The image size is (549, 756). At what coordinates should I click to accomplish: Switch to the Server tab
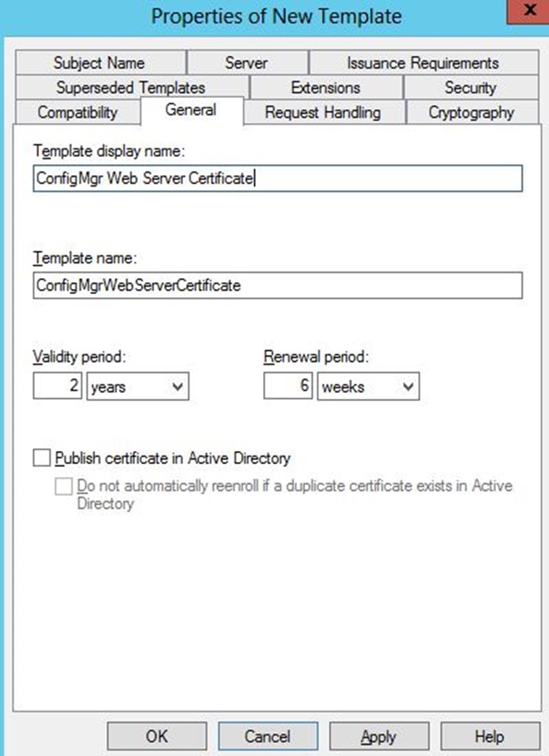coord(247,62)
